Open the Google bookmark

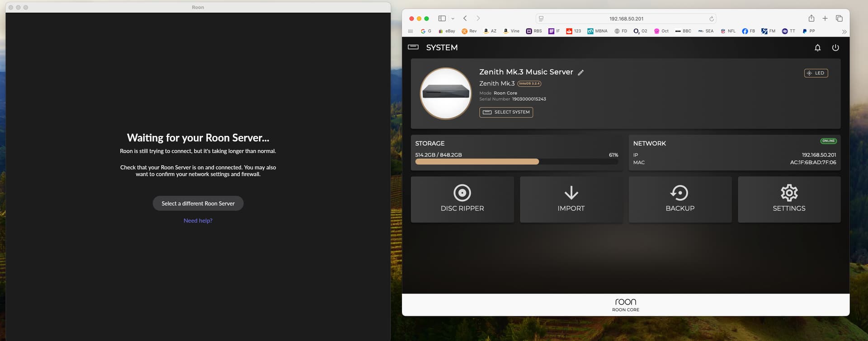(426, 31)
